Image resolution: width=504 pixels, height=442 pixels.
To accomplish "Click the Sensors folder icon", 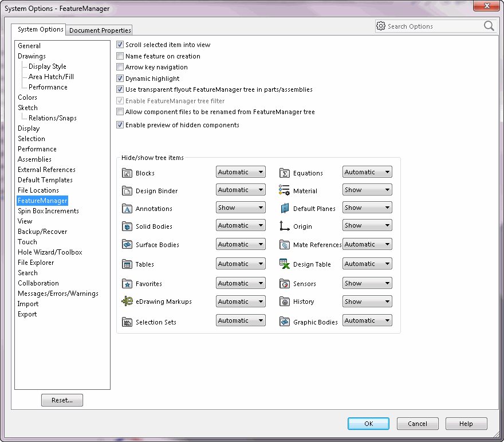I will (x=285, y=284).
